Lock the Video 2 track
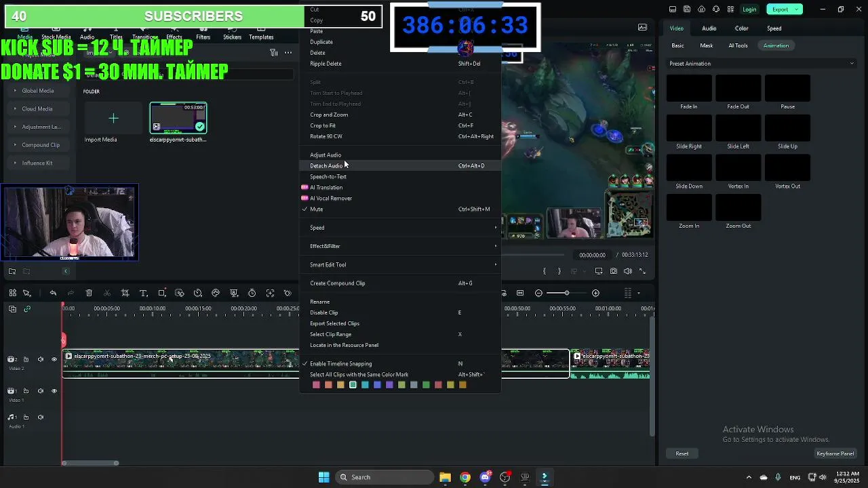 tap(26, 359)
